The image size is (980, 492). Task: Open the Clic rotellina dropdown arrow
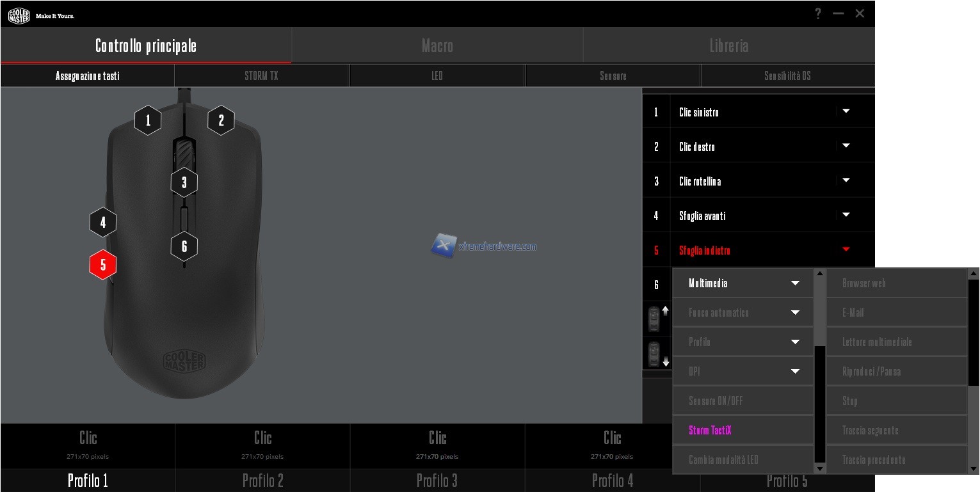846,180
